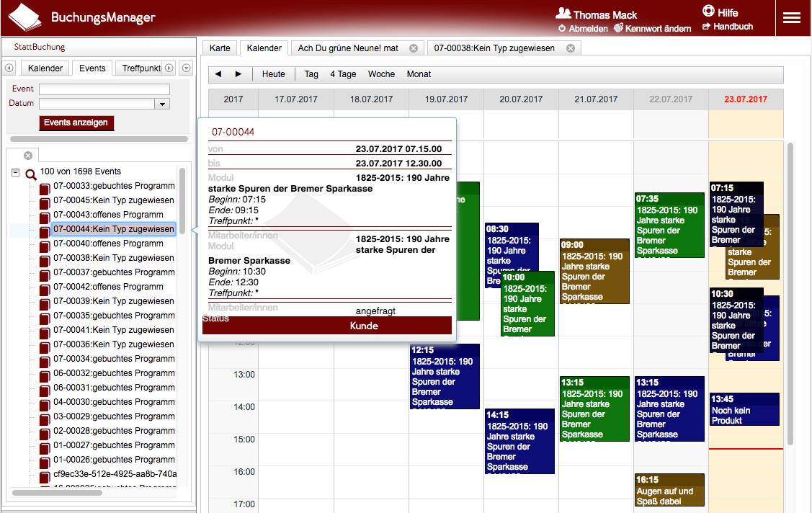This screenshot has width=812, height=513.
Task: Open the hamburger menu in the header
Action: [792, 18]
